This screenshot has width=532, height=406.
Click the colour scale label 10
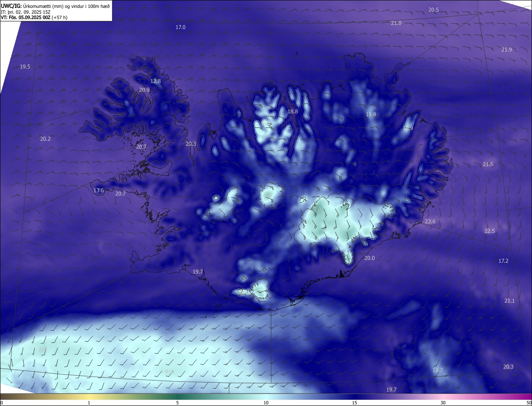click(x=266, y=403)
